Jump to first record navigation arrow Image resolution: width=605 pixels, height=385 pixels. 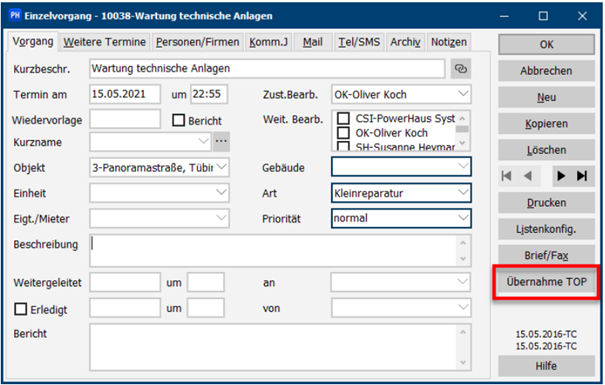[x=506, y=176]
